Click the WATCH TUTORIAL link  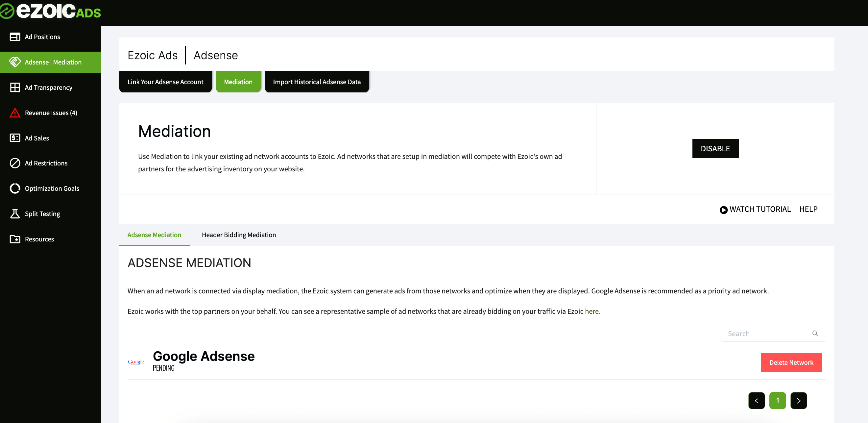pos(755,209)
